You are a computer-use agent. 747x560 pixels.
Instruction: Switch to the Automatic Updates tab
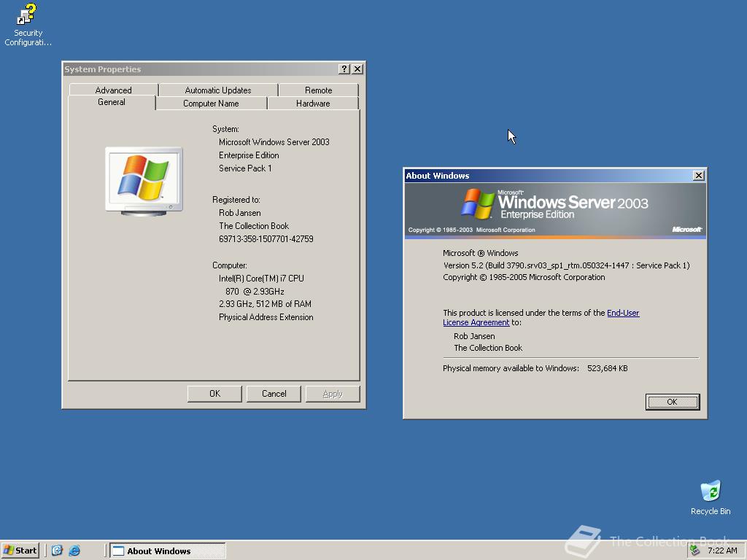tap(218, 90)
